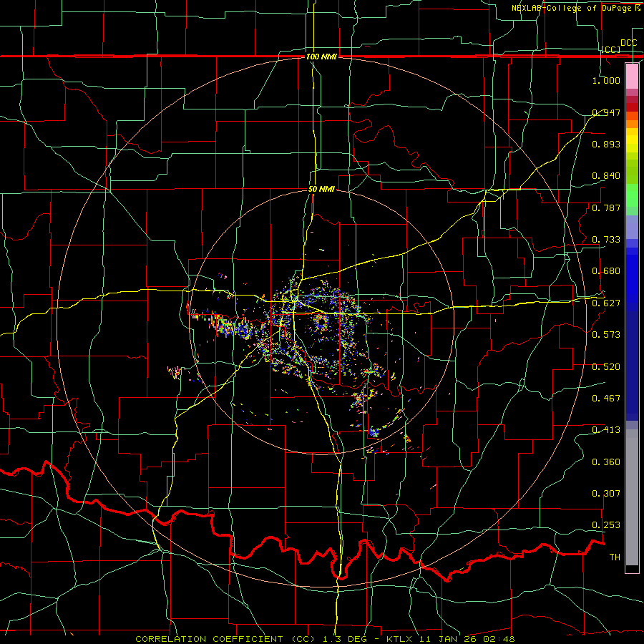
Task: Click the 0.413 scale value
Action: coord(606,430)
